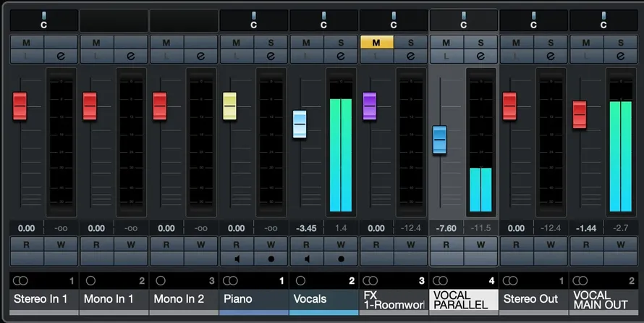Unmute the FX 1-Roomworks channel

(x=376, y=42)
